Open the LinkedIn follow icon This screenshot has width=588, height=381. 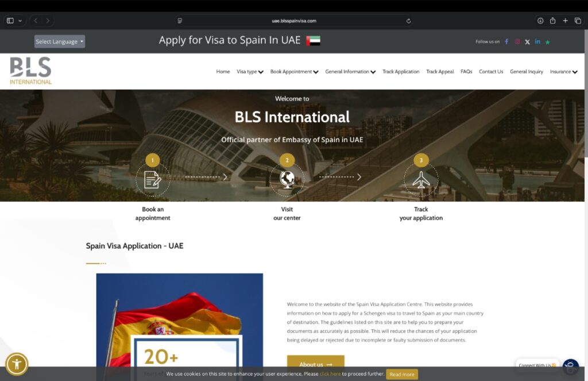(x=537, y=41)
